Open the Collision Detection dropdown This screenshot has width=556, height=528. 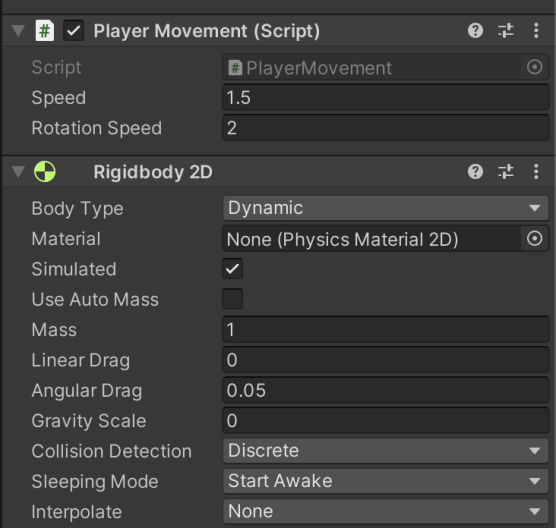(x=386, y=451)
